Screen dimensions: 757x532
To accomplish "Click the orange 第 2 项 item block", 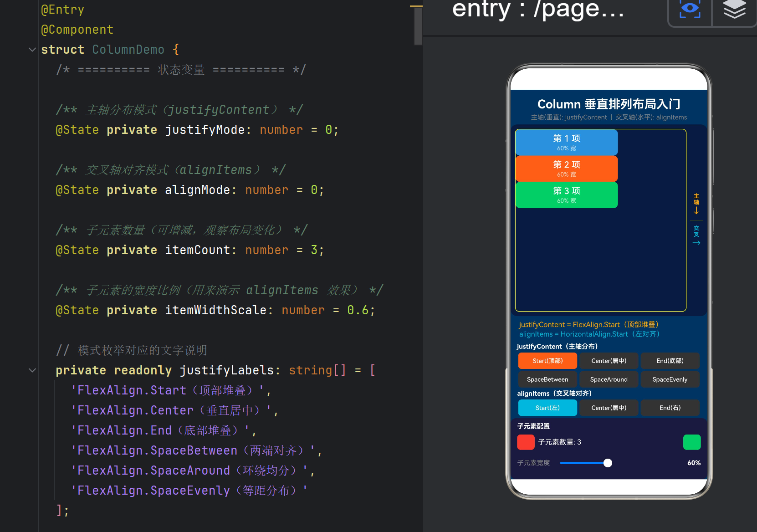I will 567,169.
